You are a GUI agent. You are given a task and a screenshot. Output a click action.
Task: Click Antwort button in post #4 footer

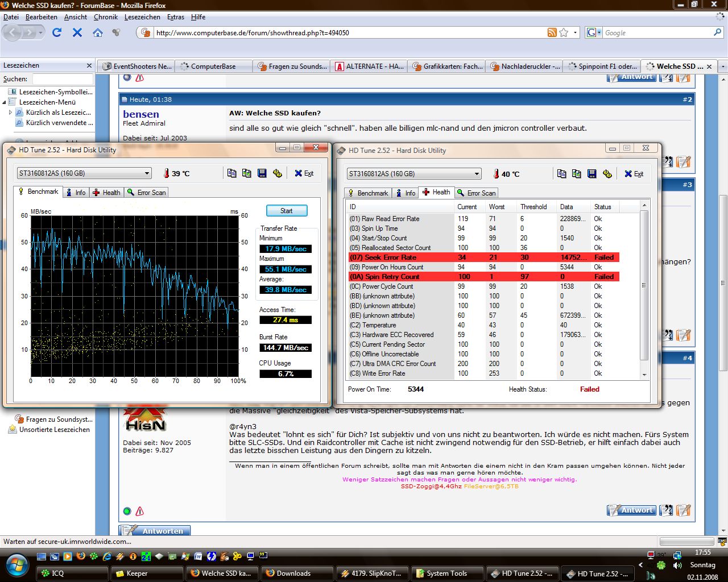[631, 510]
